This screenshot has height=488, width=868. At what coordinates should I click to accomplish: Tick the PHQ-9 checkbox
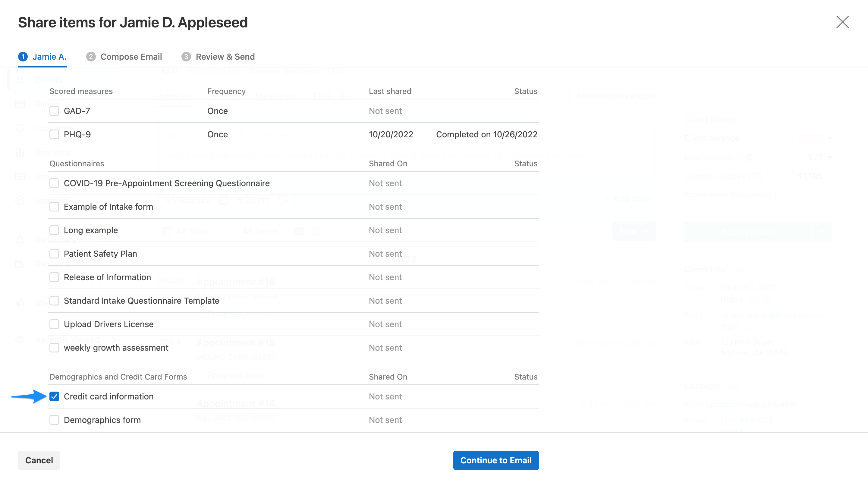[x=54, y=134]
